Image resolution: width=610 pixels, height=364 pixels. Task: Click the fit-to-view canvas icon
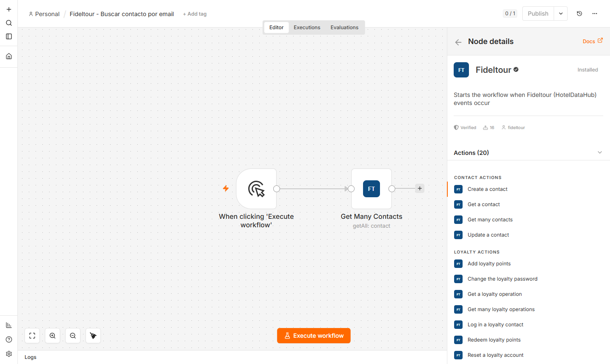(x=32, y=336)
